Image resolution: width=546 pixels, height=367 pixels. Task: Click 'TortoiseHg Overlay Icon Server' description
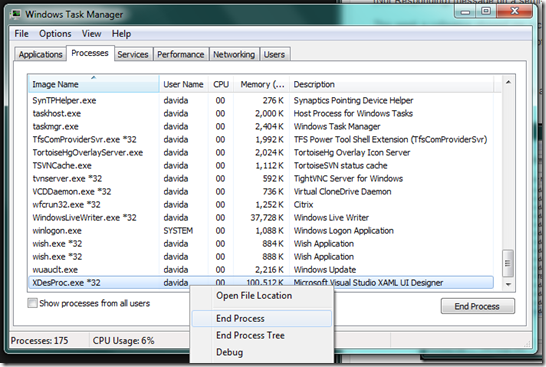click(352, 153)
